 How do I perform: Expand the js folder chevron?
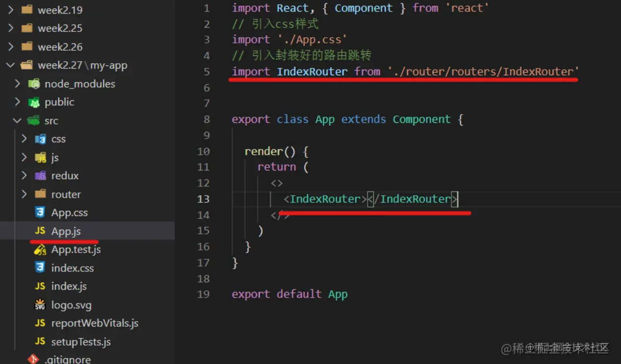[x=24, y=157]
